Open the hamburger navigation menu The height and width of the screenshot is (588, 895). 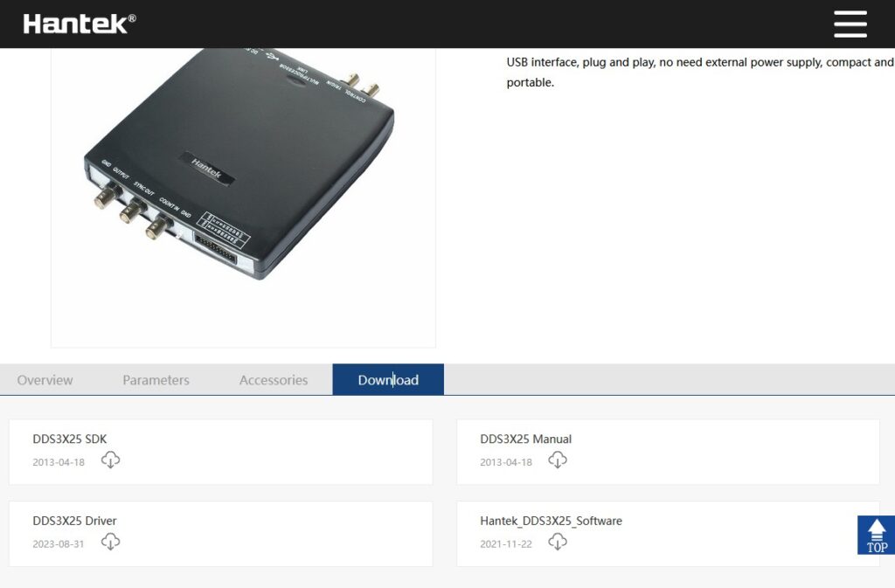click(850, 24)
